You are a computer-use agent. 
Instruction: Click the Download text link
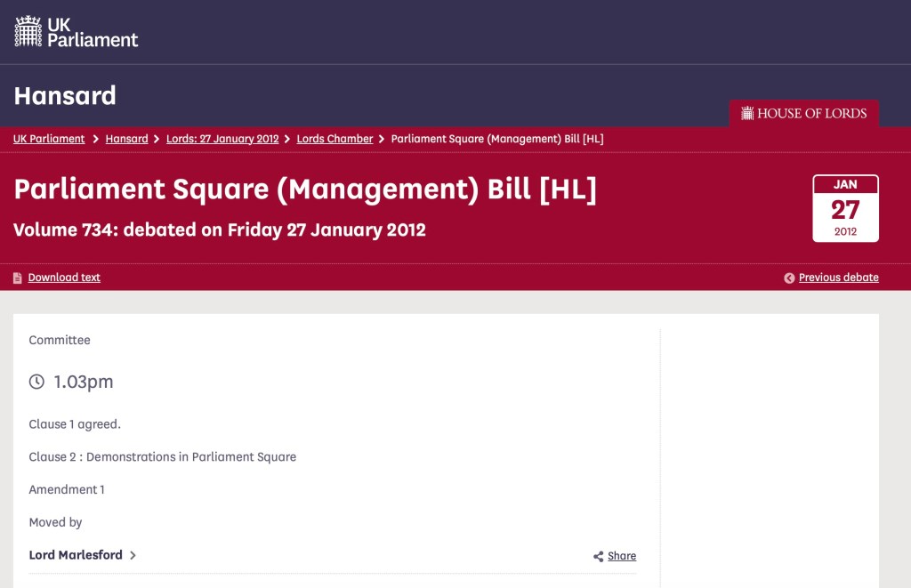point(64,278)
